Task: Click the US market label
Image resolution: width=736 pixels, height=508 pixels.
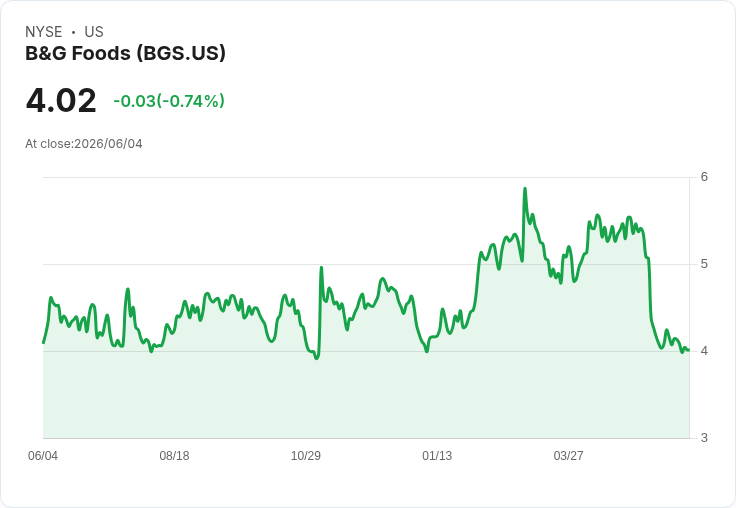Action: (94, 32)
